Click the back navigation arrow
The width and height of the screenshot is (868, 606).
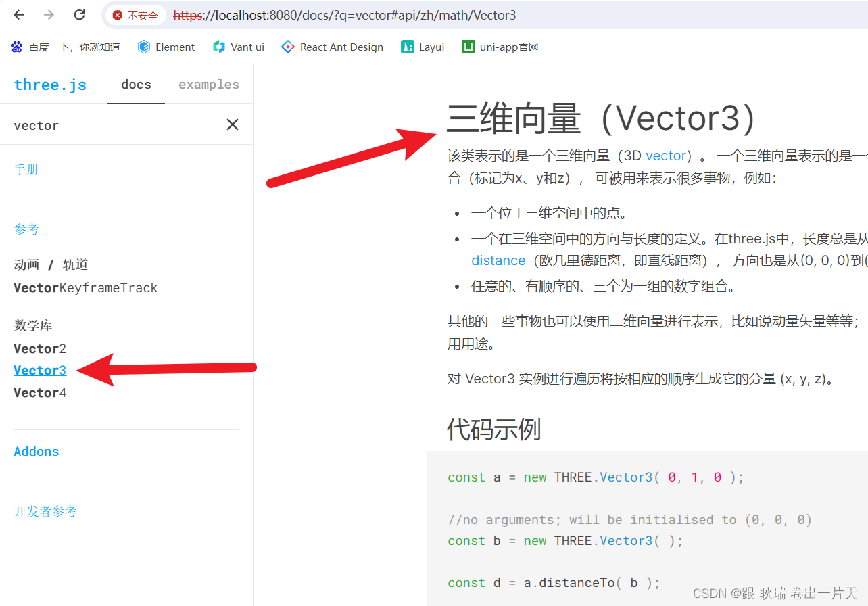(18, 15)
